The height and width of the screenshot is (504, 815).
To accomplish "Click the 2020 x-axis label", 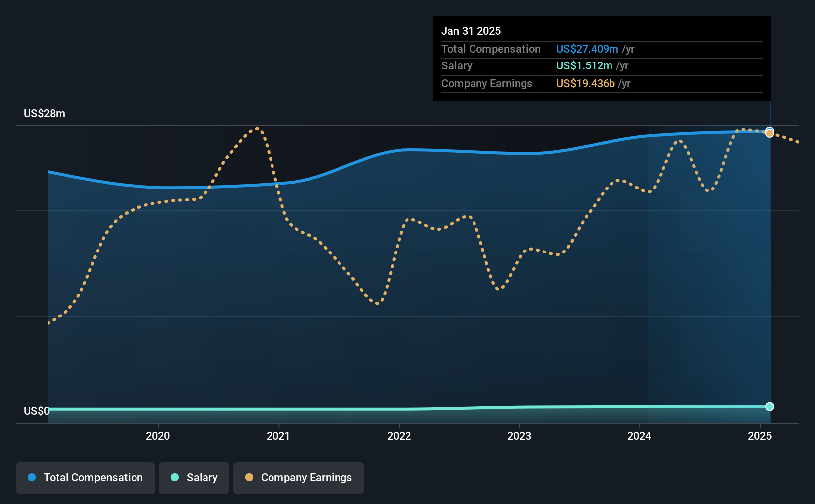I will pos(158,436).
